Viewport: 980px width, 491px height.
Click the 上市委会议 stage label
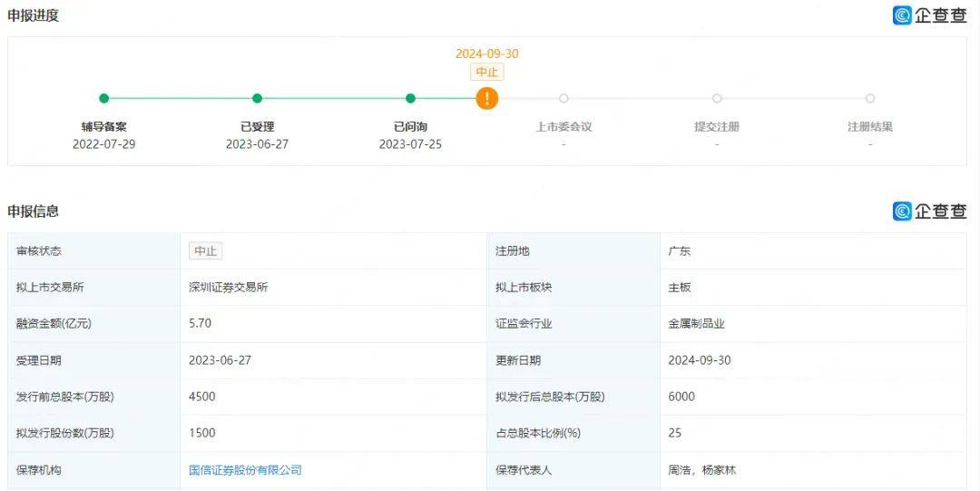[563, 126]
